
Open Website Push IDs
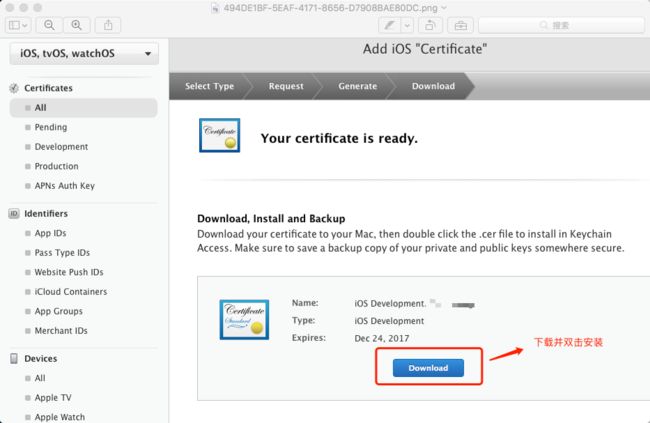[69, 272]
